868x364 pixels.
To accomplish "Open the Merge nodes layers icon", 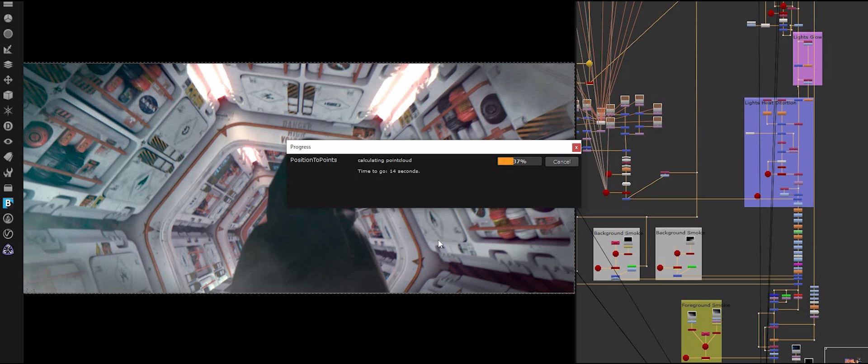I will click(8, 65).
